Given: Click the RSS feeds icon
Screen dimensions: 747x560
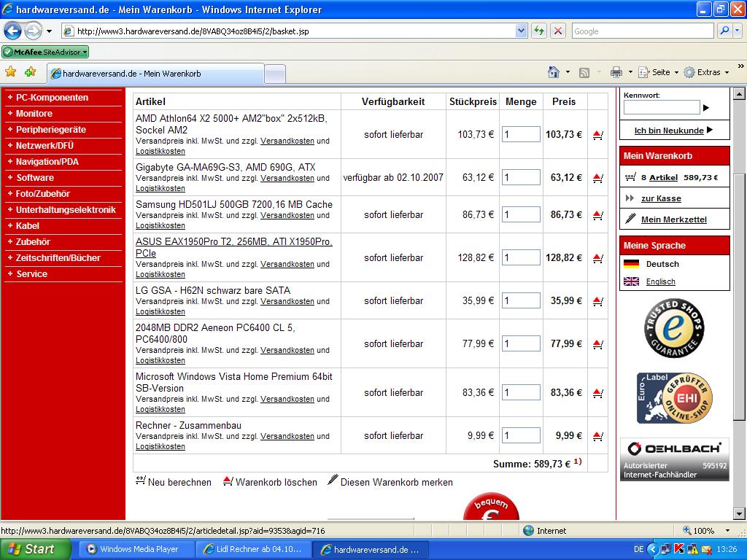Looking at the screenshot, I should pos(584,72).
